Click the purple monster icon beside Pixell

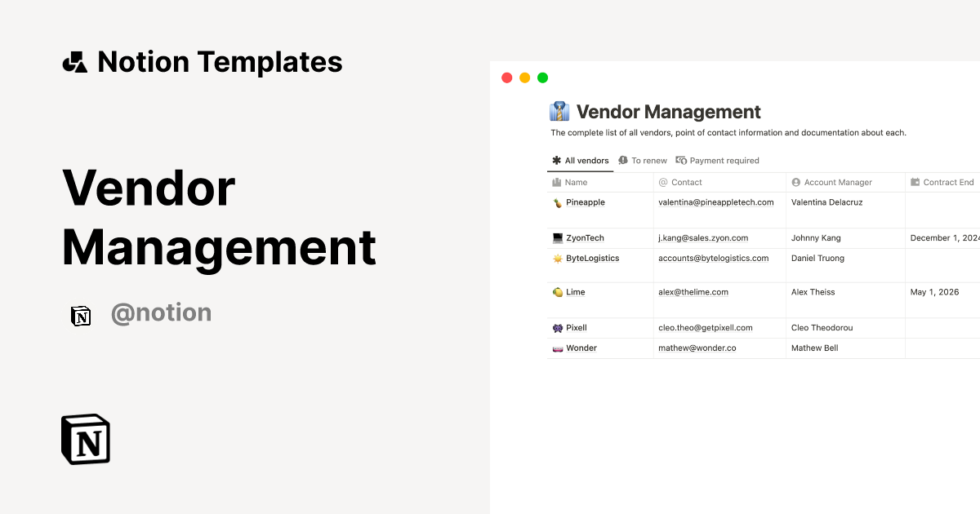[557, 327]
